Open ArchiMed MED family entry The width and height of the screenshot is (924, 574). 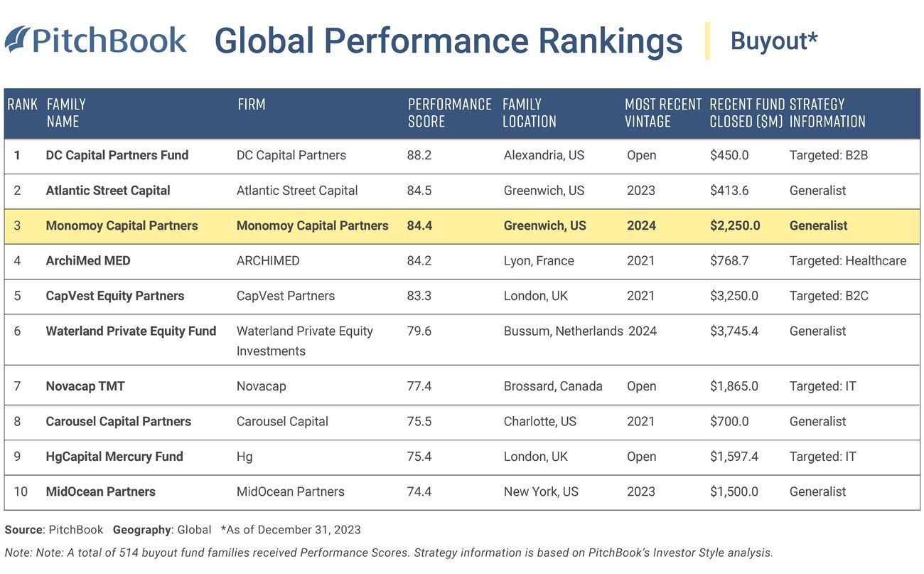[88, 261]
